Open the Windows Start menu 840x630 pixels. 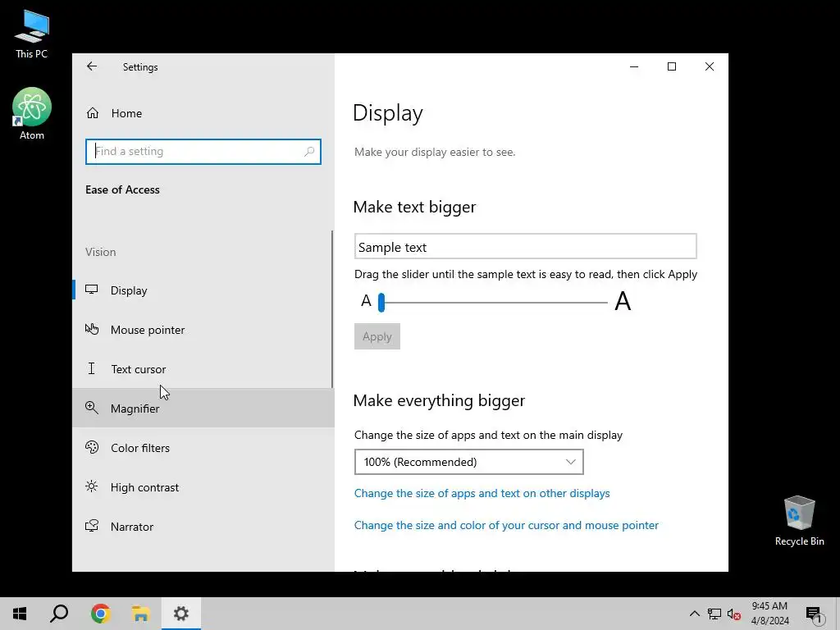tap(20, 614)
